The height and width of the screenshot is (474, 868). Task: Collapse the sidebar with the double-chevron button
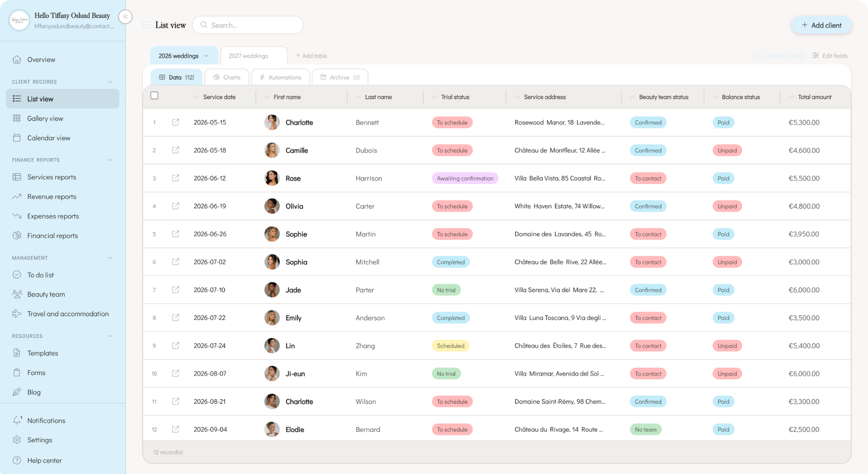click(x=125, y=17)
